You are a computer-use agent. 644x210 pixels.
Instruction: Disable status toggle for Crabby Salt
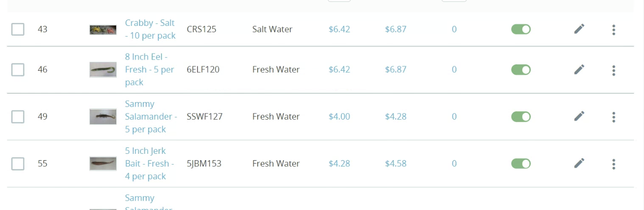[521, 29]
